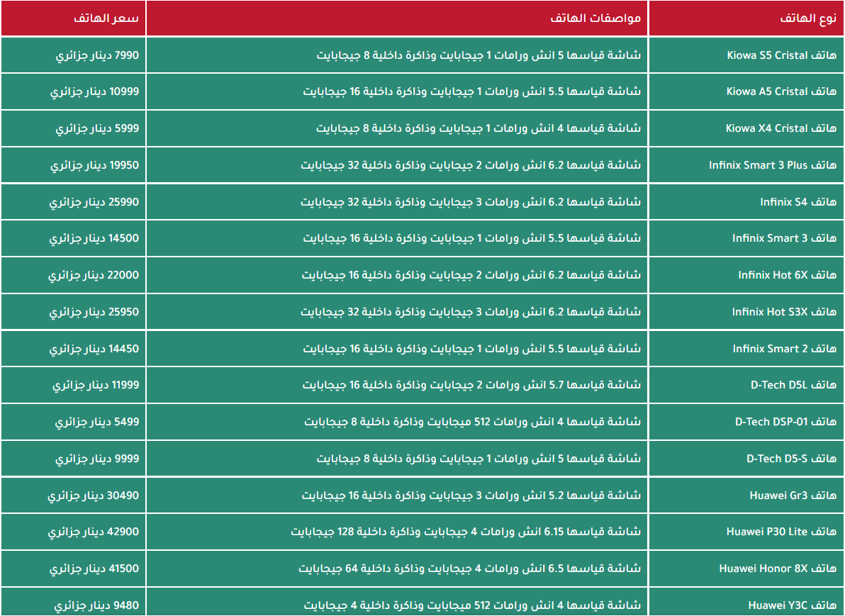
Task: Click the Huawei Y3C phone name cell
Action: [746, 601]
